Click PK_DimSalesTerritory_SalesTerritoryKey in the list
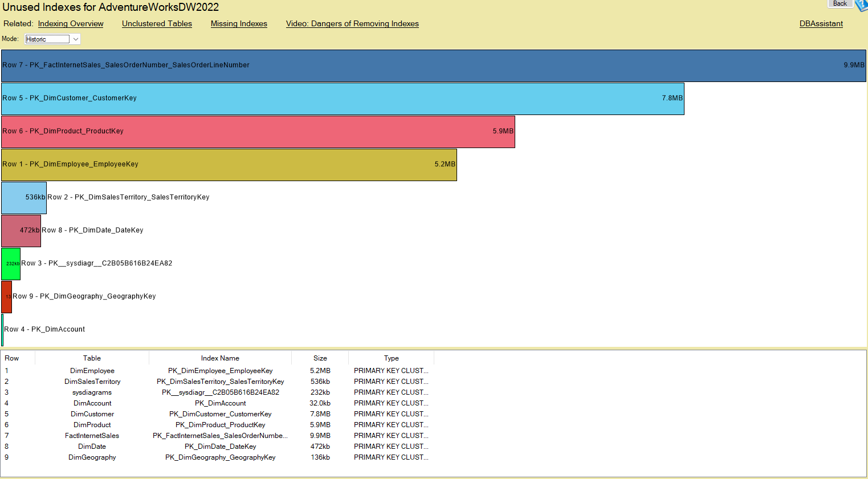The height and width of the screenshot is (479, 868). coord(221,382)
